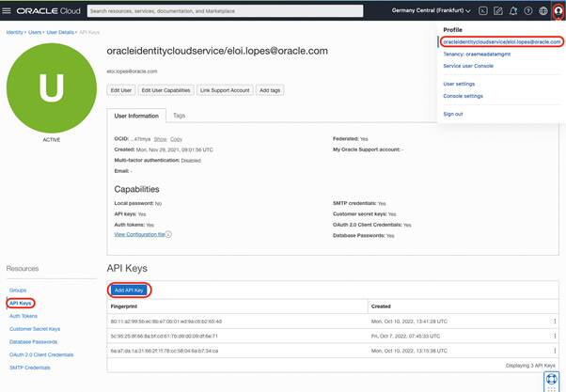The width and height of the screenshot is (566, 392).
Task: Open SMTP Credentials in Resources list
Action: click(x=30, y=368)
